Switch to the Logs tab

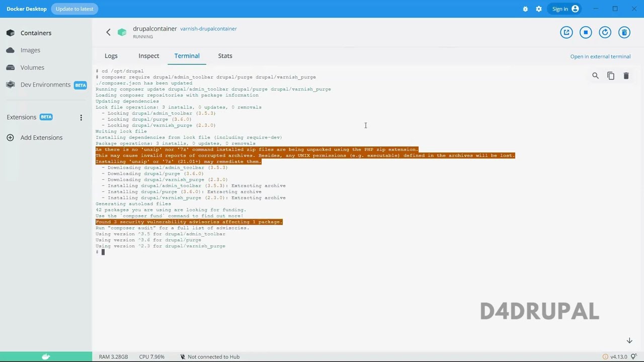coord(111,56)
